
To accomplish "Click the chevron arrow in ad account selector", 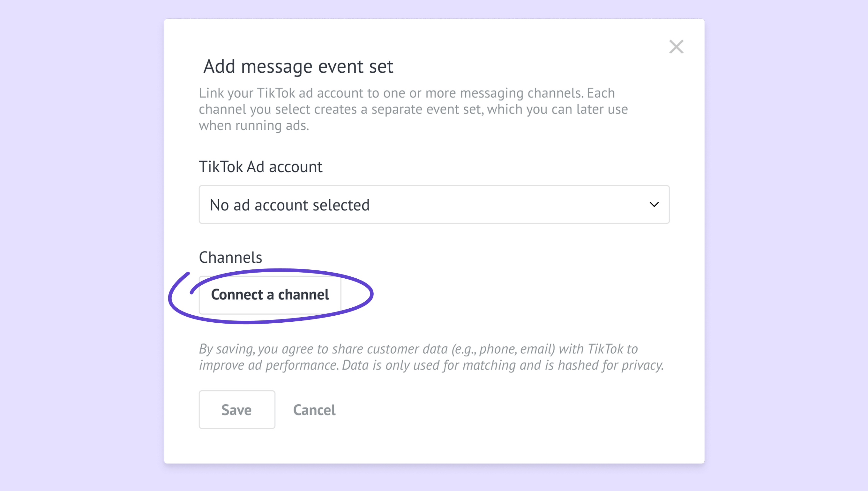I will (x=654, y=205).
